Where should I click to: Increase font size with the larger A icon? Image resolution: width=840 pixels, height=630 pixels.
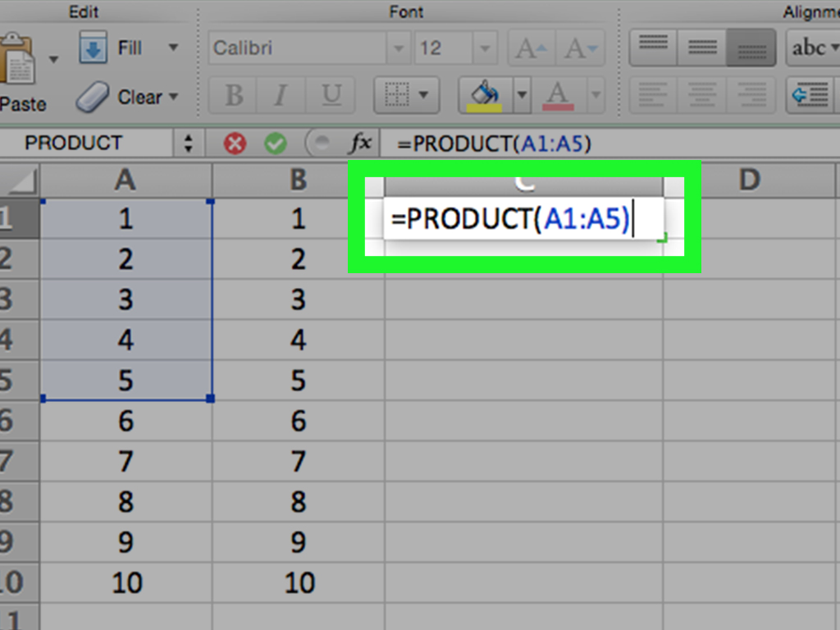532,48
